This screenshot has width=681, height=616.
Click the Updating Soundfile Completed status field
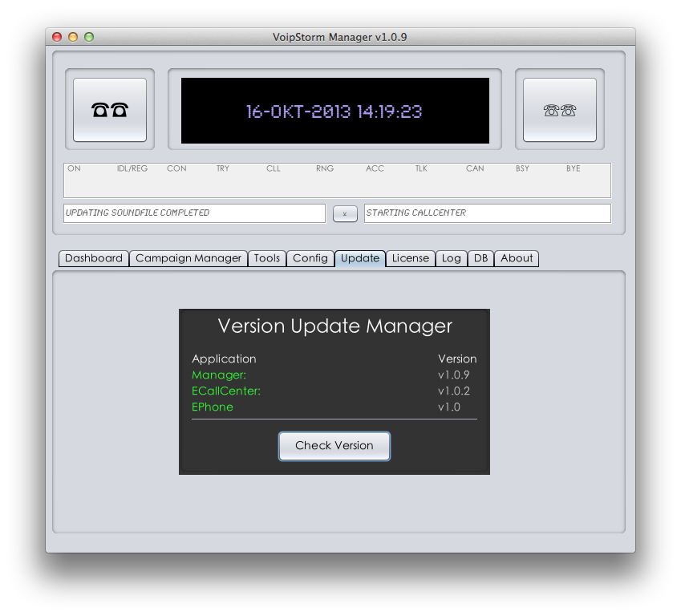click(x=194, y=213)
